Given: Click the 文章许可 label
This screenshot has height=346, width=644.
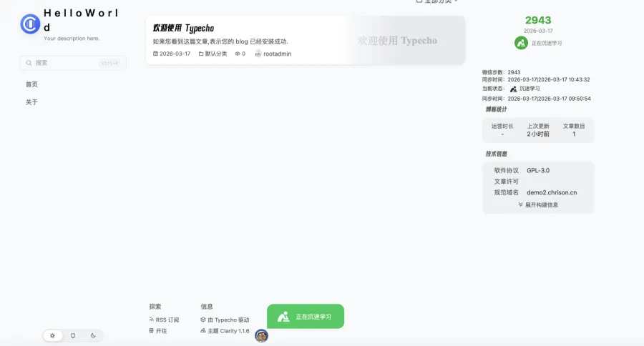Looking at the screenshot, I should 506,182.
